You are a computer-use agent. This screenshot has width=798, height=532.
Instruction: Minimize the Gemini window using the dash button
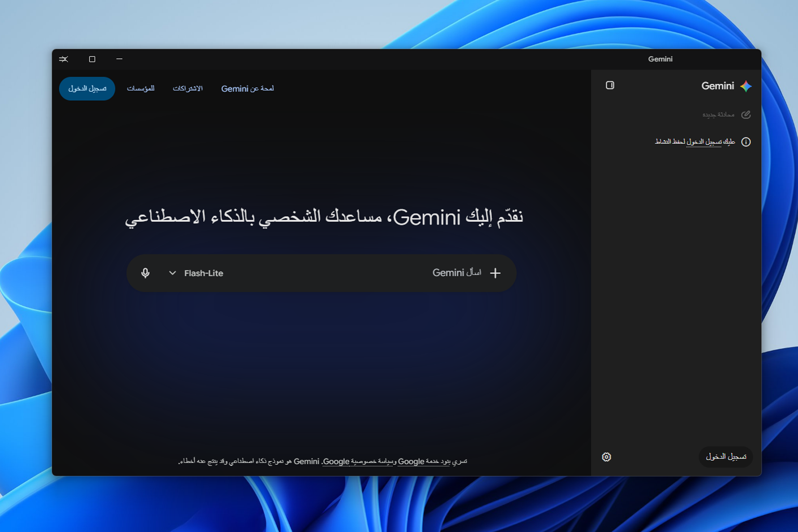(x=119, y=59)
